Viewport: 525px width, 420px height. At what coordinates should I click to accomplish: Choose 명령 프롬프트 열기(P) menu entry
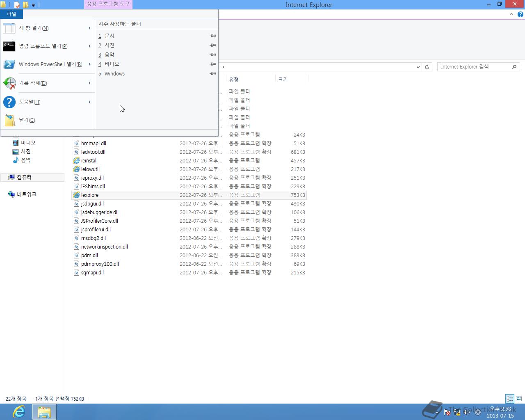pos(48,46)
